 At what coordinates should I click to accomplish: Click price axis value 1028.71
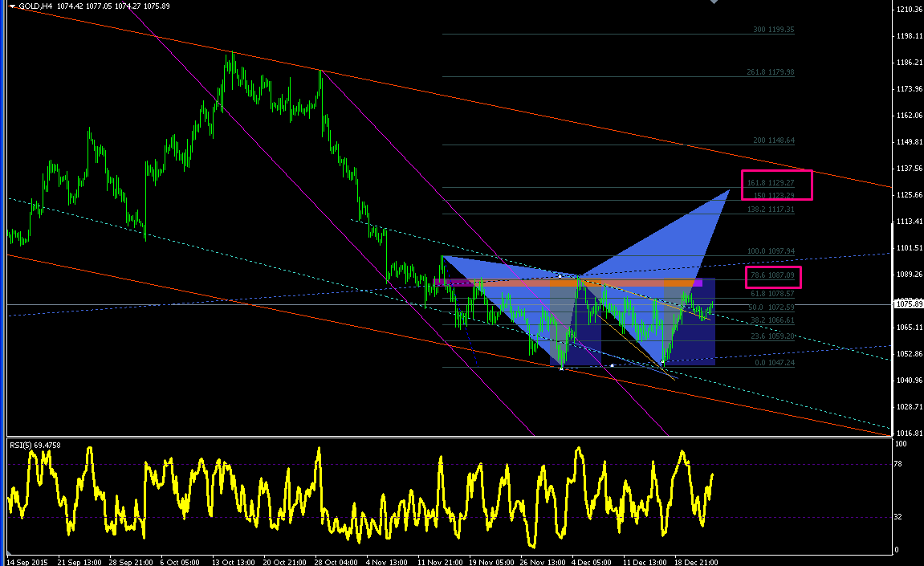[910, 407]
